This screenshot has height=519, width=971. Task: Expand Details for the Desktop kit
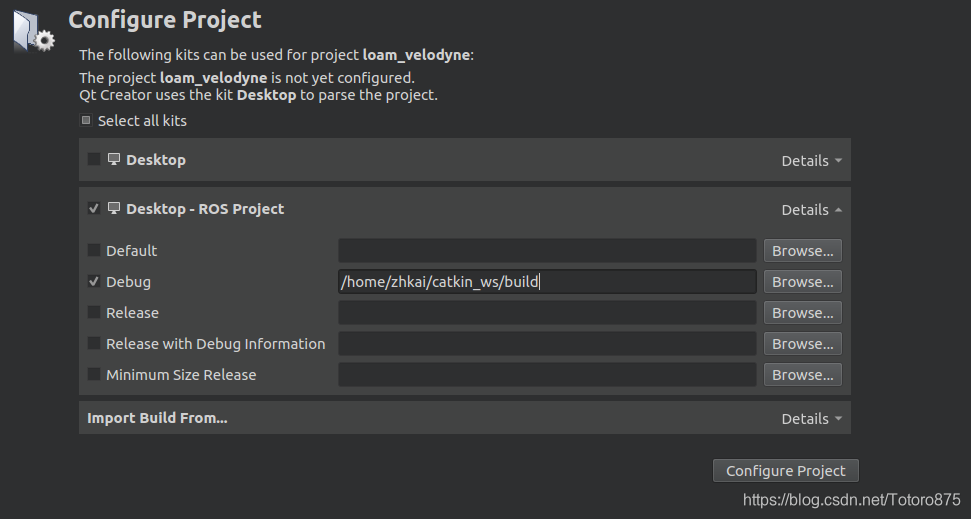[x=811, y=160]
